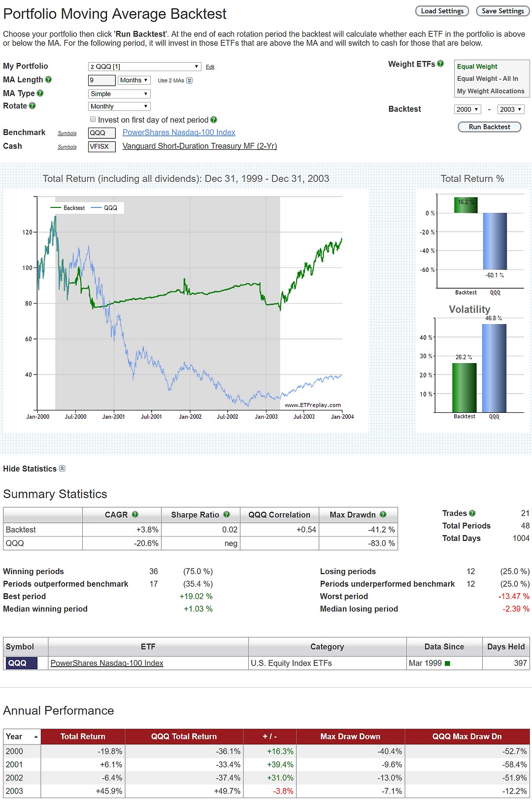532x806 pixels.
Task: Click the sort arrow in the Year column header
Action: (x=36, y=737)
